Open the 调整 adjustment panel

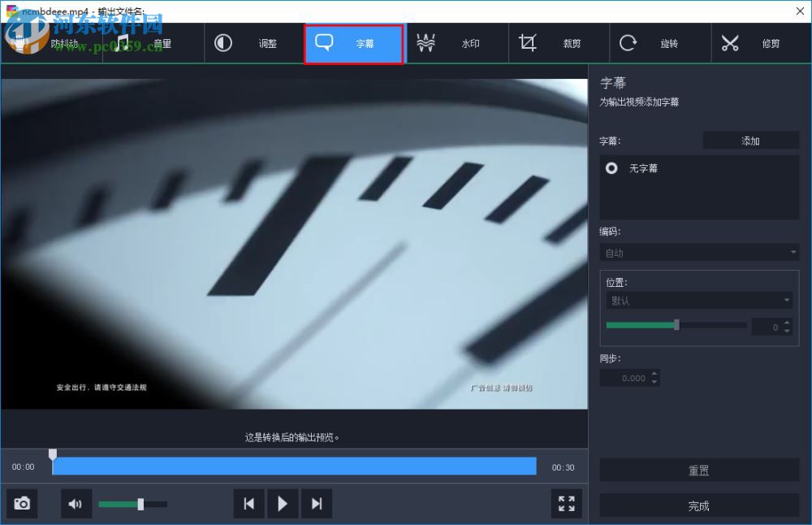(252, 43)
